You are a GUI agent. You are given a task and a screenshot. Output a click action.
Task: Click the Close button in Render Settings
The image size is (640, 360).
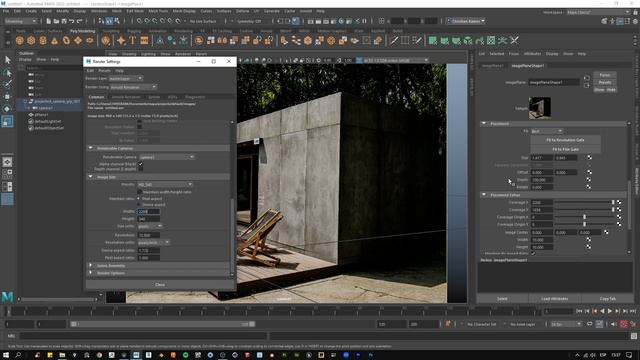click(160, 284)
